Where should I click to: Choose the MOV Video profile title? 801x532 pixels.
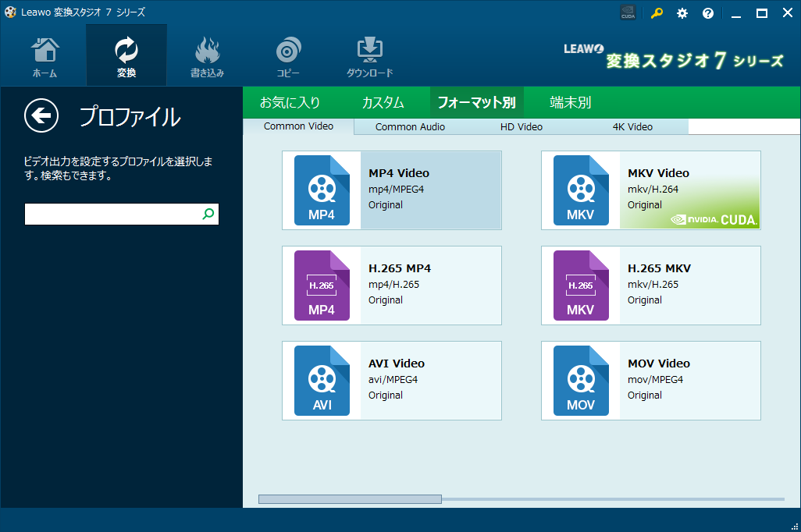(x=659, y=364)
